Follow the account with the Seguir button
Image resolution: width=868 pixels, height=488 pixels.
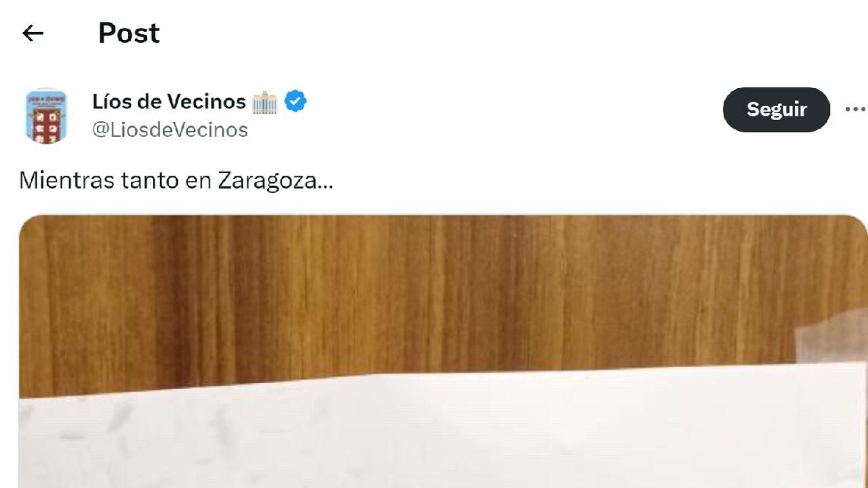[x=776, y=109]
